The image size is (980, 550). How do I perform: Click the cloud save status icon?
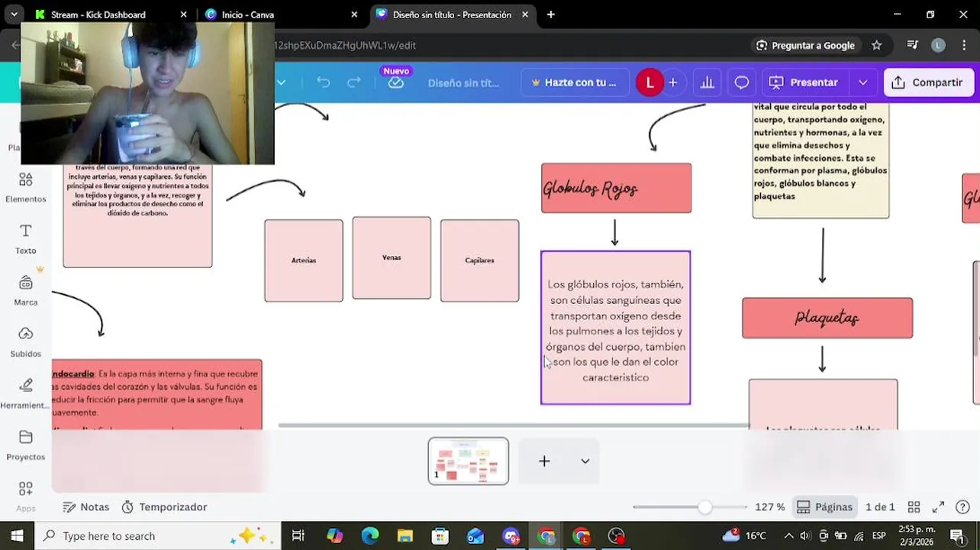(x=395, y=82)
